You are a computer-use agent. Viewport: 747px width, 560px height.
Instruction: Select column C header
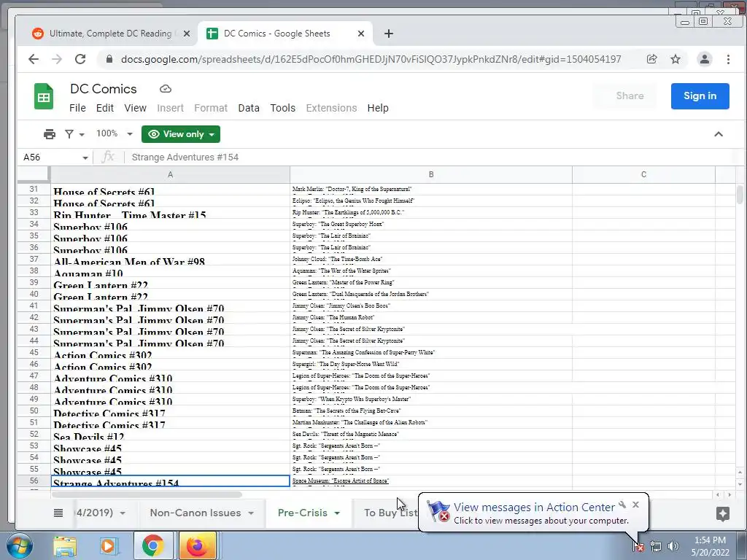(643, 175)
